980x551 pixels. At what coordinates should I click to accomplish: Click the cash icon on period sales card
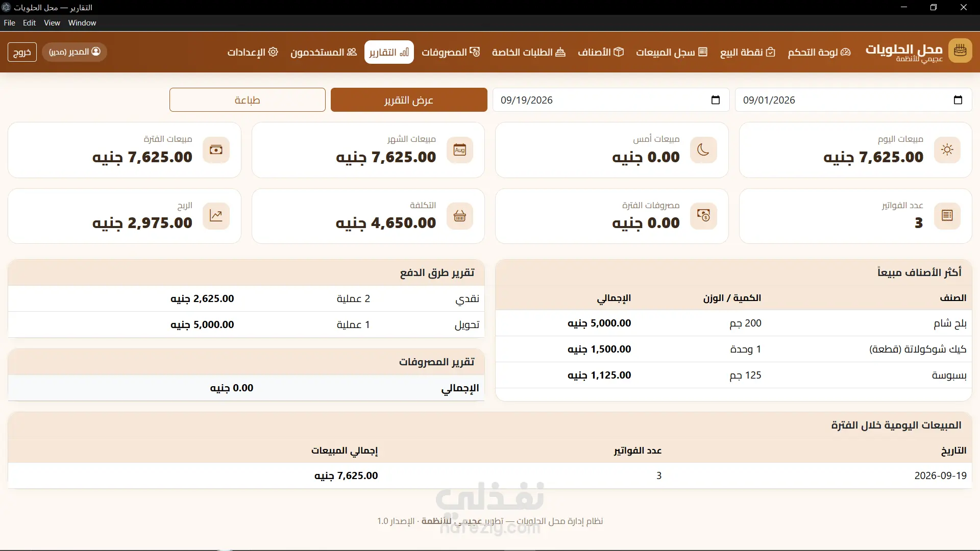(216, 149)
